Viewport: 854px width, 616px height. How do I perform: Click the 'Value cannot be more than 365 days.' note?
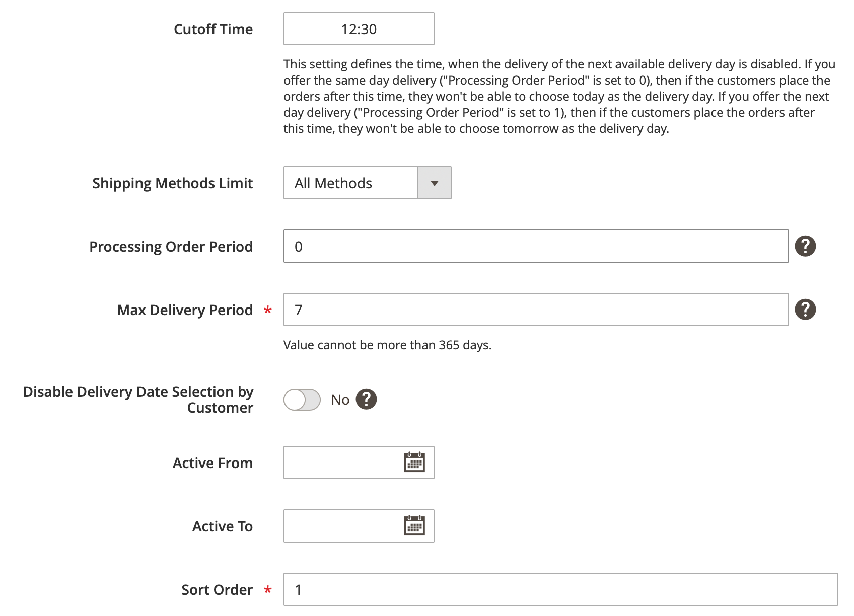click(387, 345)
